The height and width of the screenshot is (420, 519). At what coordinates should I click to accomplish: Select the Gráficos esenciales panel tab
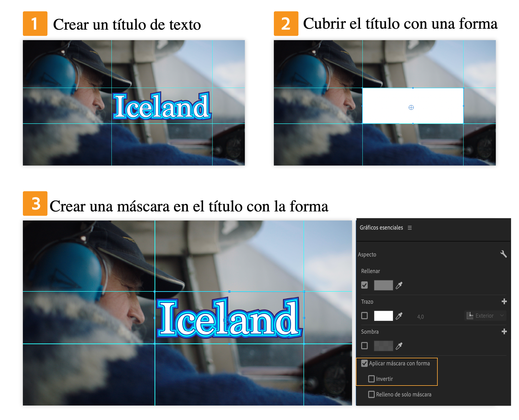click(381, 228)
